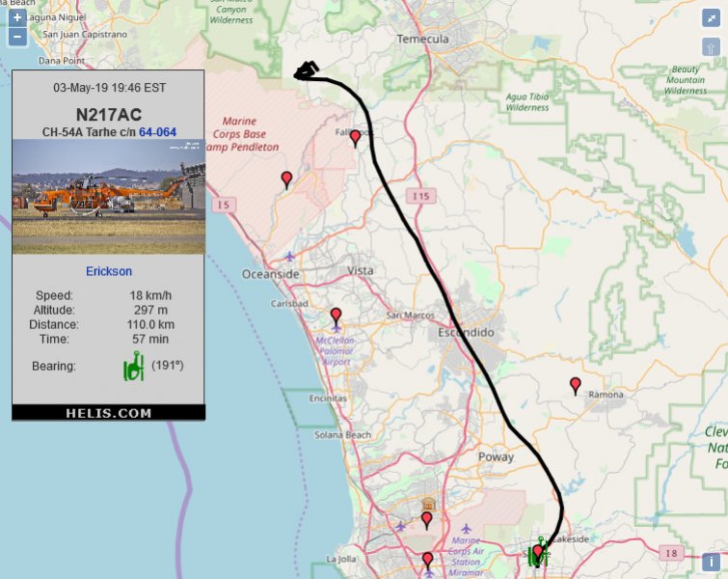This screenshot has width=728, height=579.
Task: Click the green bearing helicopter icon
Action: (133, 366)
